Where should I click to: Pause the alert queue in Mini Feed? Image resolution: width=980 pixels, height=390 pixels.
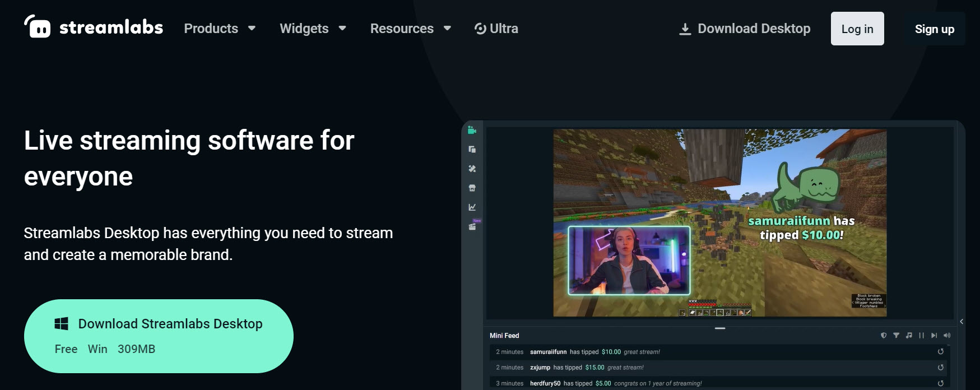pyautogui.click(x=921, y=336)
